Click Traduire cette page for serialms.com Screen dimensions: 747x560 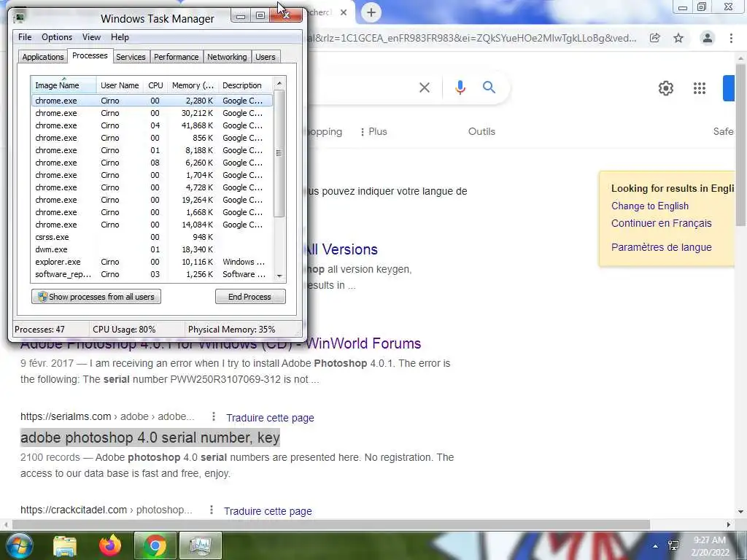coord(270,418)
